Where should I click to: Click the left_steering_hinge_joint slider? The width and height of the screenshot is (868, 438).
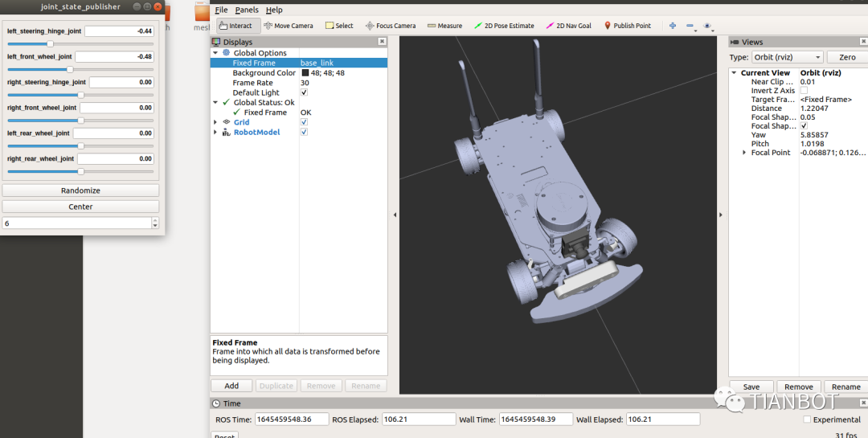coord(81,43)
